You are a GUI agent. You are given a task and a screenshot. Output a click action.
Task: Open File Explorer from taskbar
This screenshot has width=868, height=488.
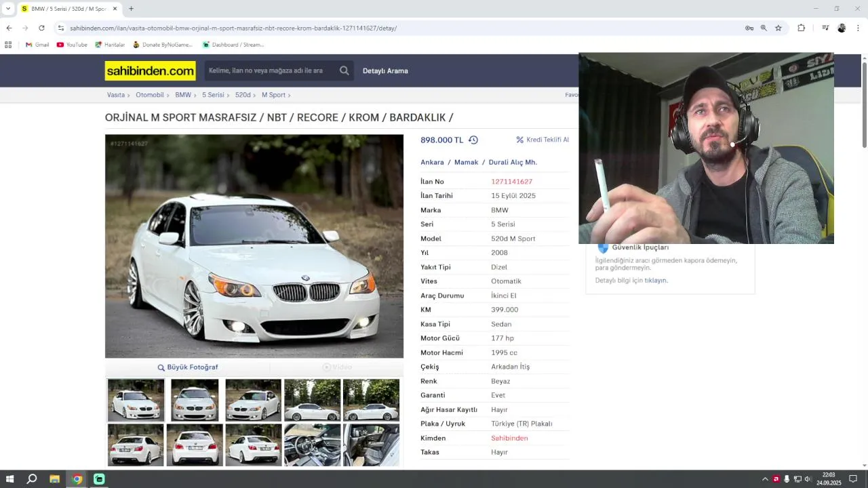click(54, 479)
